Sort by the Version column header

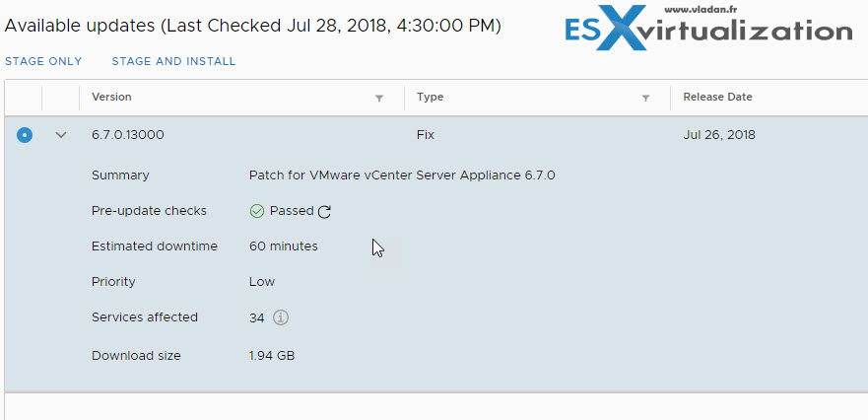111,97
